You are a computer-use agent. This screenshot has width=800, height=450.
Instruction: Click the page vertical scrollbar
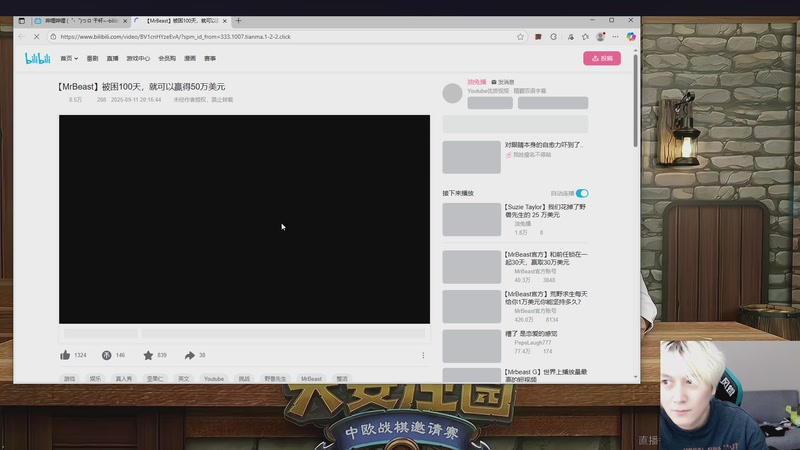(635, 101)
